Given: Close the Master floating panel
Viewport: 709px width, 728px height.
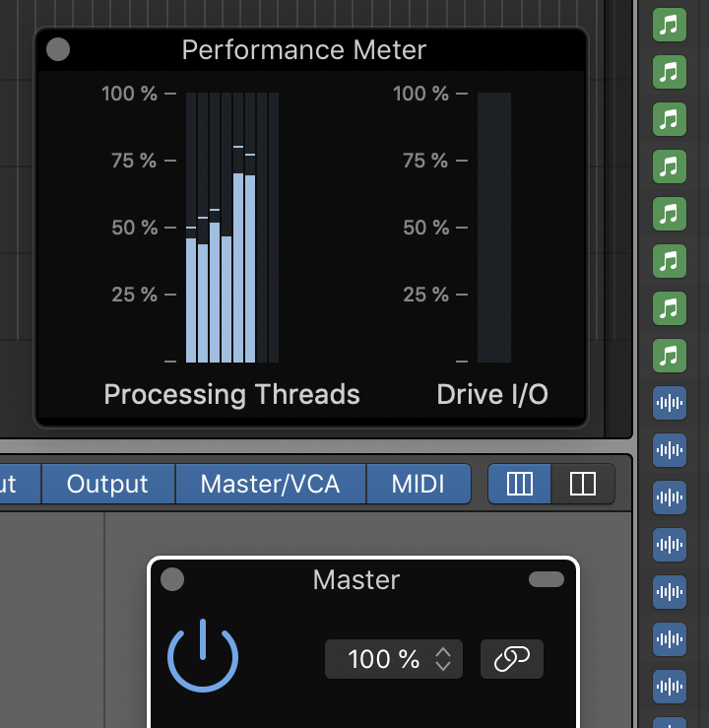Looking at the screenshot, I should click(172, 579).
